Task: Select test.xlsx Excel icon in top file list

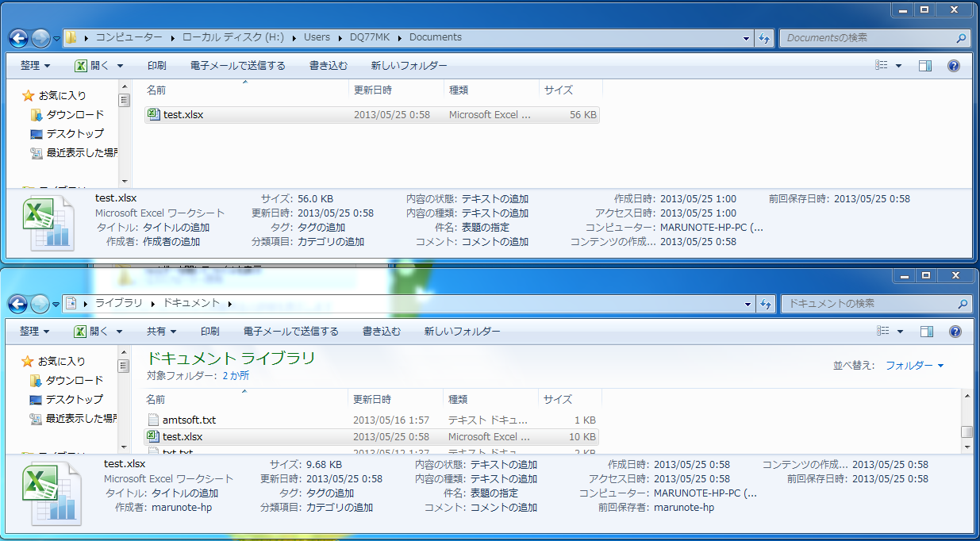Action: pyautogui.click(x=154, y=114)
